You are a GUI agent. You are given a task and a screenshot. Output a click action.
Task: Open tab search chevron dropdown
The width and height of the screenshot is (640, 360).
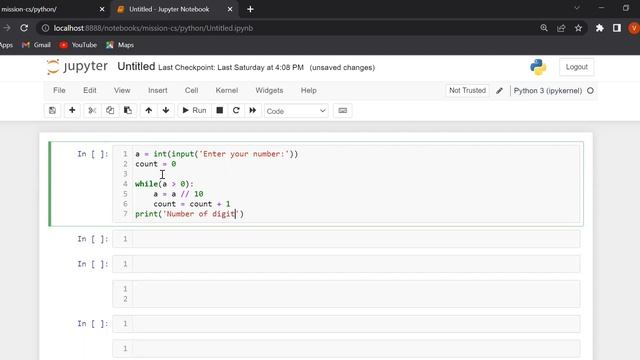(x=577, y=8)
